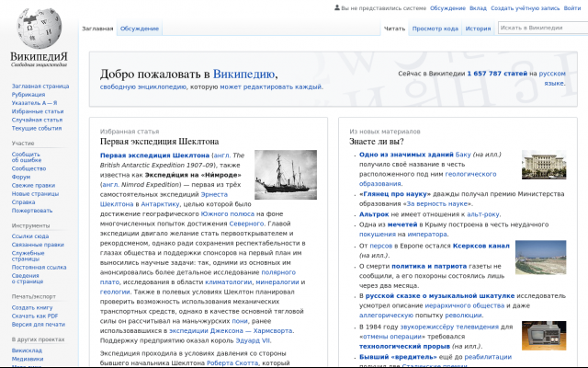Click the климатологии link
Image resolution: width=588 pixels, height=368 pixels.
click(x=229, y=282)
